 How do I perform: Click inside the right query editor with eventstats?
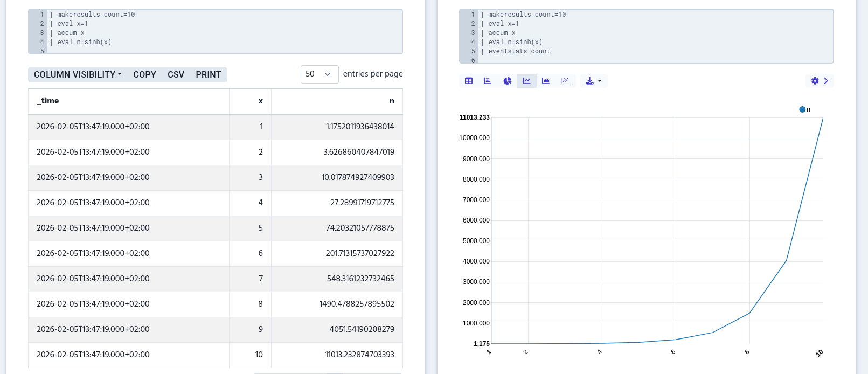647,36
